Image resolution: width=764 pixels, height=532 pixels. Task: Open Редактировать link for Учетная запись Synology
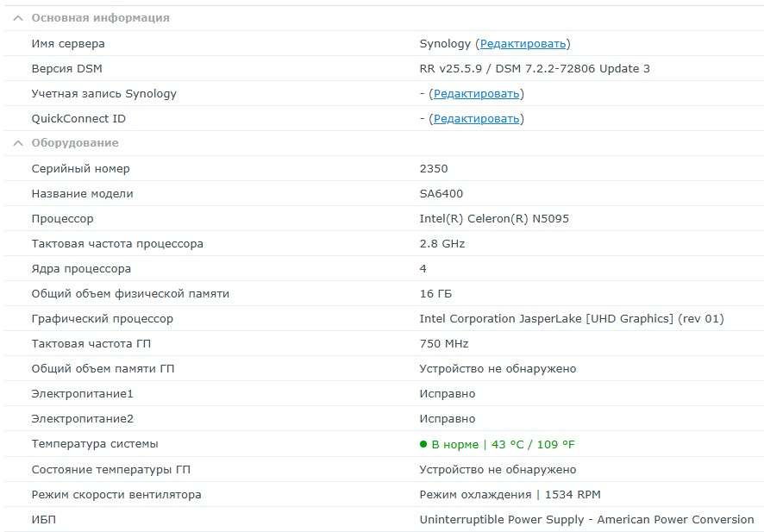pos(476,93)
